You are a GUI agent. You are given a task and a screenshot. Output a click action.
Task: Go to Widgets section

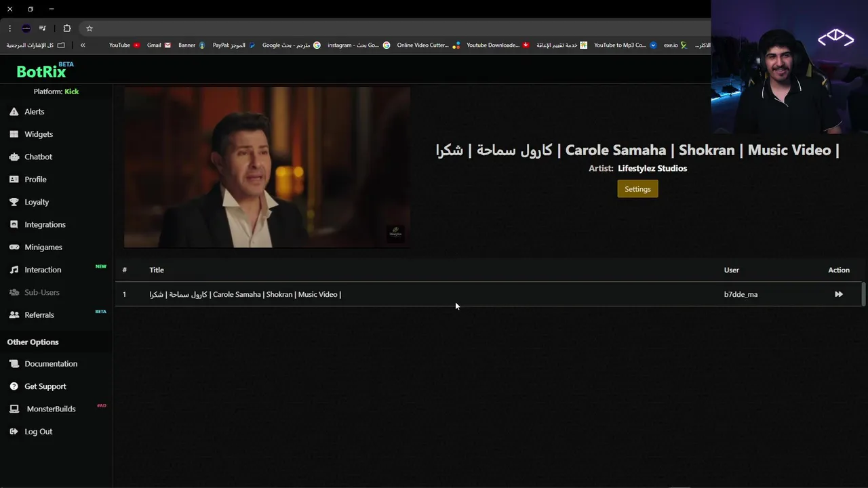[x=39, y=134]
